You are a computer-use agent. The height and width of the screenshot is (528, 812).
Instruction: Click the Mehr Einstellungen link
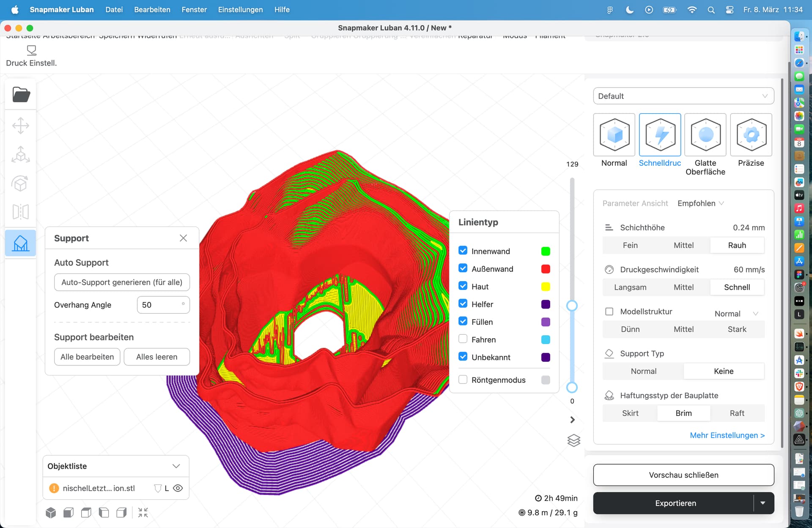pyautogui.click(x=727, y=435)
